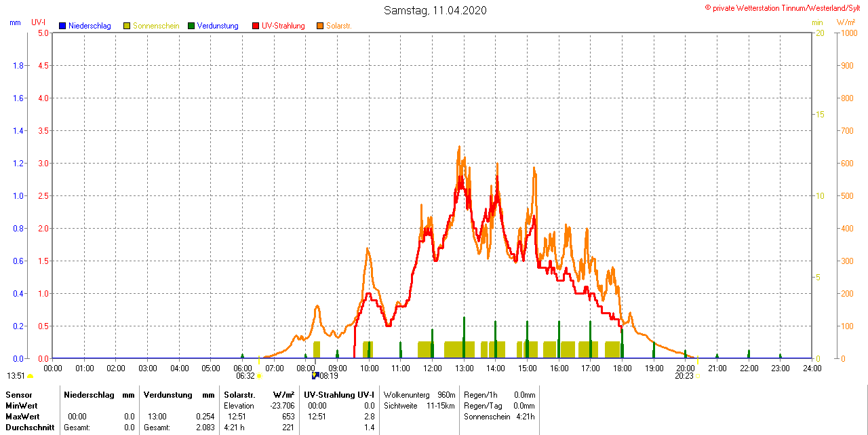This screenshot has height=435, width=868.
Task: Click the small moon icon beside 08:19
Action: click(315, 375)
